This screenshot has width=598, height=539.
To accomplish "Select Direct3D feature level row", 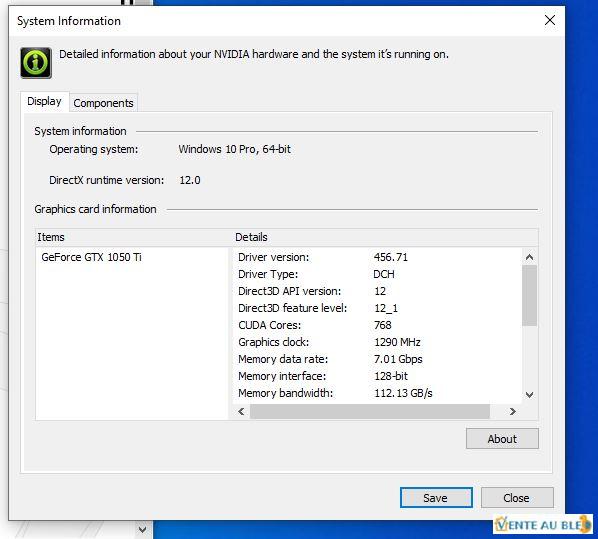I will click(377, 308).
